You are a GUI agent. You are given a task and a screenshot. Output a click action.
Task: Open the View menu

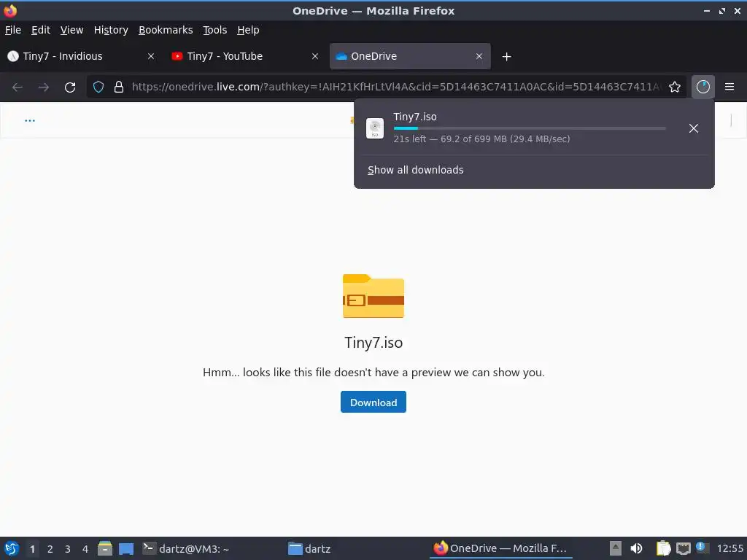[x=71, y=30]
